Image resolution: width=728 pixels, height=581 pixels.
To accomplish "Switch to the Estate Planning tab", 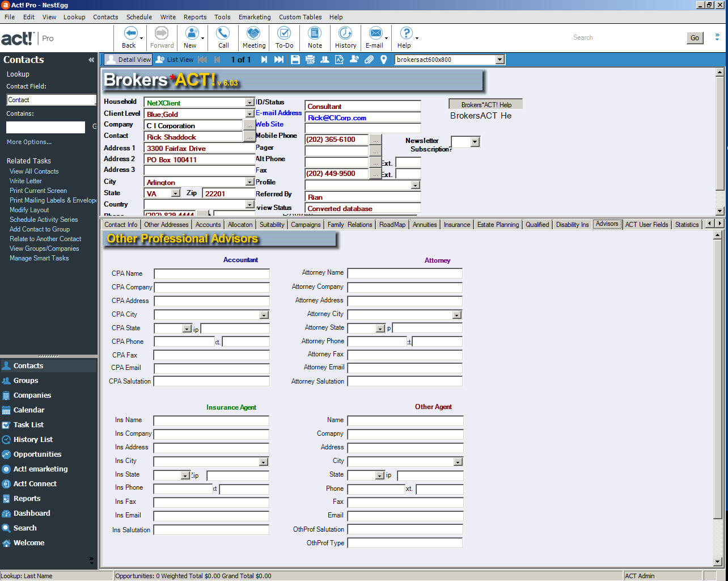I will (498, 225).
